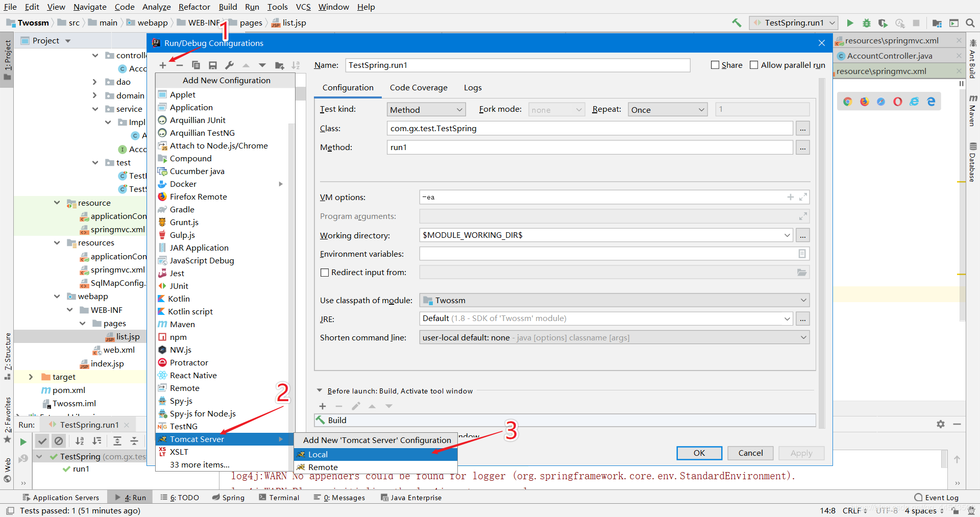
Task: Click the Cancel button
Action: [x=751, y=453]
